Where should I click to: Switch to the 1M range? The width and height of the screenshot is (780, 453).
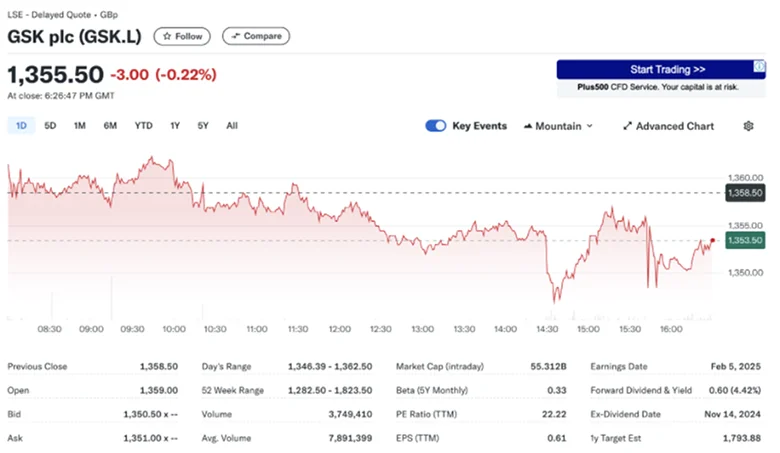pyautogui.click(x=80, y=126)
